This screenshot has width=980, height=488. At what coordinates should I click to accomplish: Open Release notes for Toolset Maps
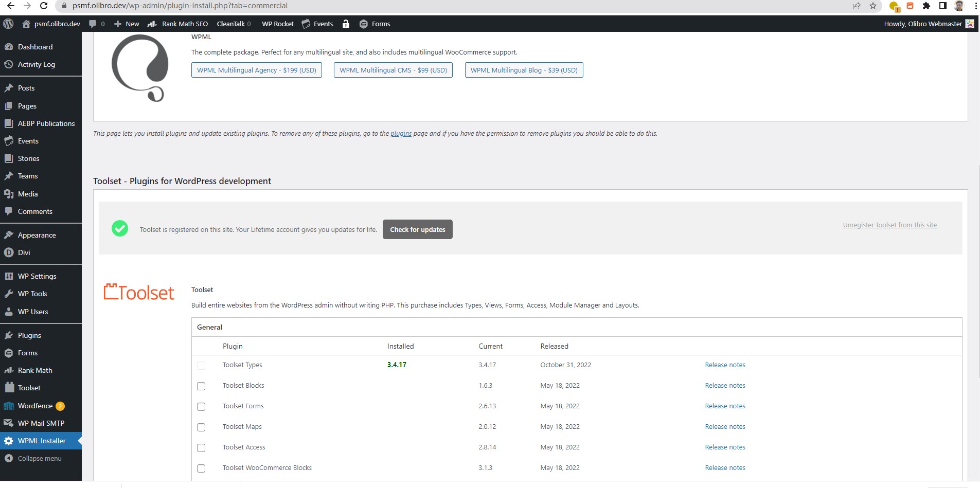pyautogui.click(x=725, y=426)
